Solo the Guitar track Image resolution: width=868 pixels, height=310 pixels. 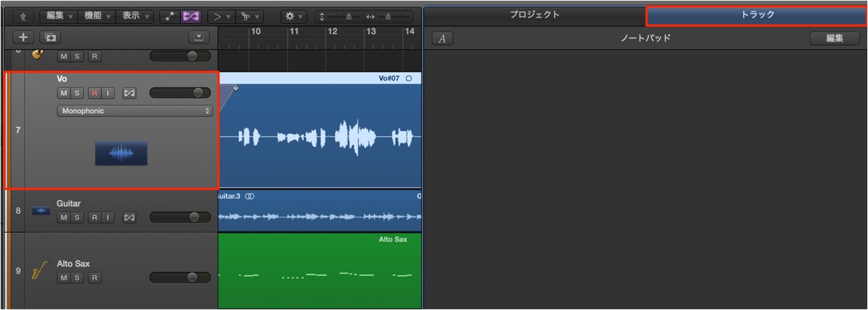click(76, 218)
